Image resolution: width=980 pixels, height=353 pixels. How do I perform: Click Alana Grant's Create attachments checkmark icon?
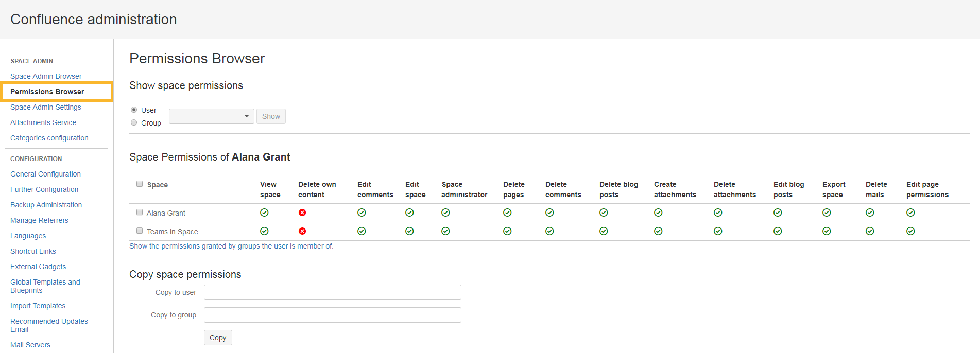point(658,213)
